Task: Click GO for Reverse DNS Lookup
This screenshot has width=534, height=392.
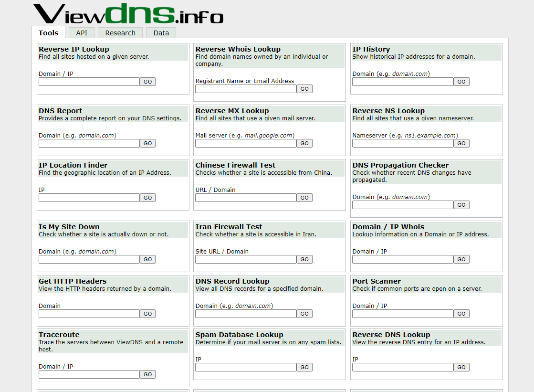Action: tap(461, 368)
